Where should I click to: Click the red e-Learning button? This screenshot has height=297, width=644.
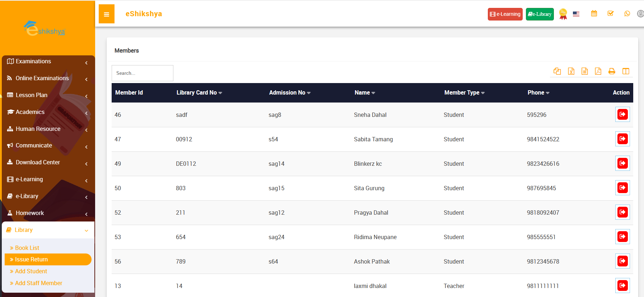point(505,14)
